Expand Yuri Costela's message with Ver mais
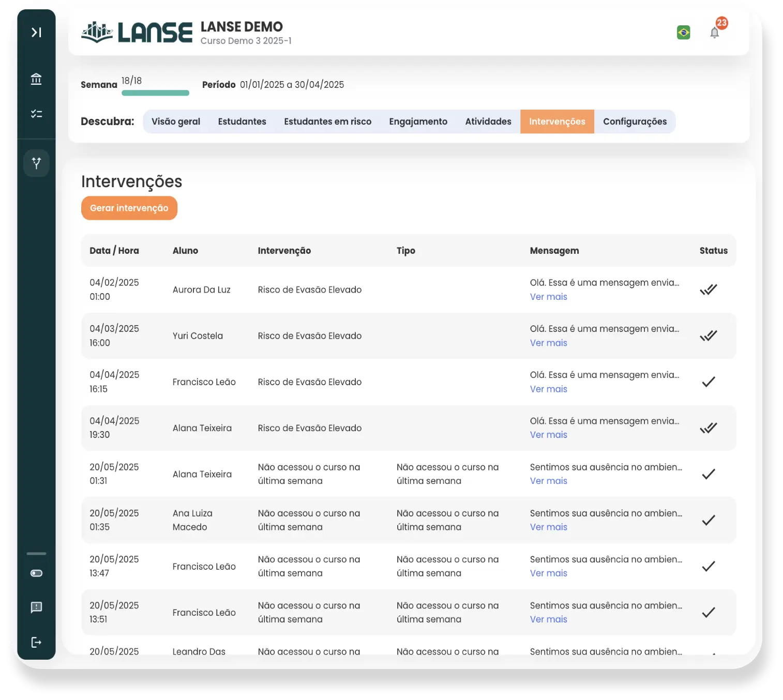 pyautogui.click(x=548, y=343)
